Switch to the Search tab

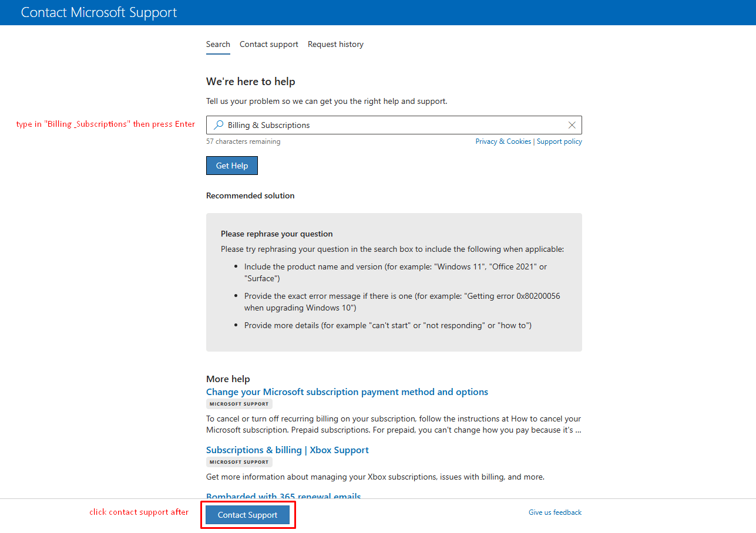(218, 44)
